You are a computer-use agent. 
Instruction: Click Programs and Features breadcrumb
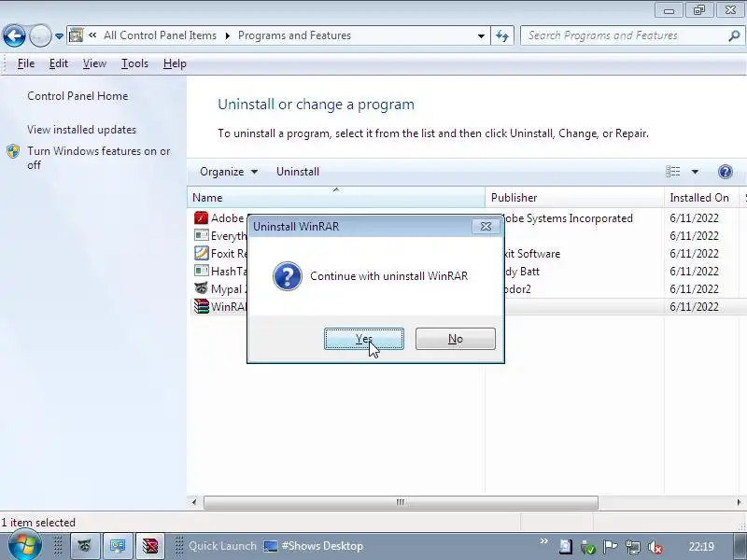tap(294, 35)
